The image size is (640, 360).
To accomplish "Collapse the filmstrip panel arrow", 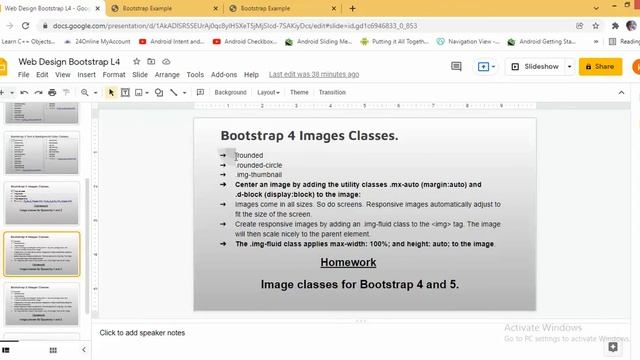I will tap(84, 350).
